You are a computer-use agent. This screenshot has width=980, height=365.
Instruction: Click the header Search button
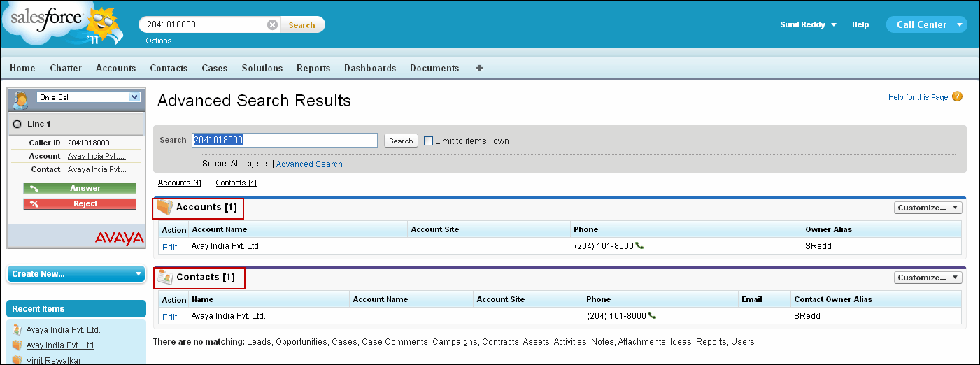pos(302,24)
